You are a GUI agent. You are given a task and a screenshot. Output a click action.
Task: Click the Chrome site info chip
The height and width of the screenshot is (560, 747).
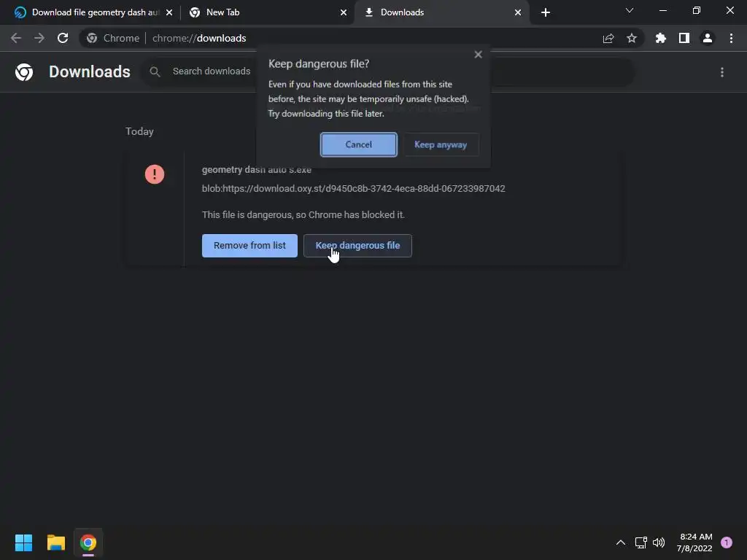[113, 38]
